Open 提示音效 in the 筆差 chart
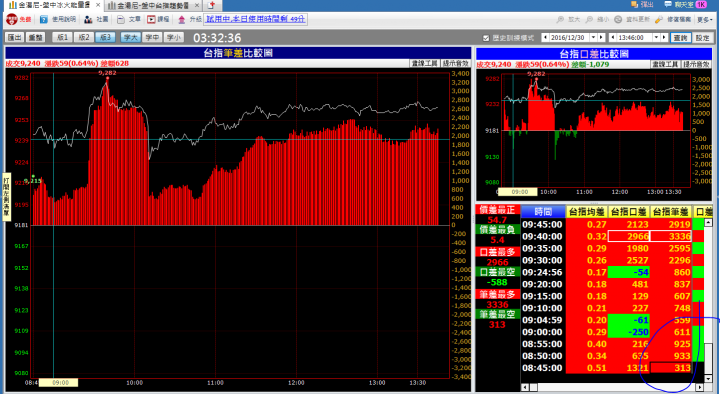Viewport: 720px width, 394px height. click(456, 63)
